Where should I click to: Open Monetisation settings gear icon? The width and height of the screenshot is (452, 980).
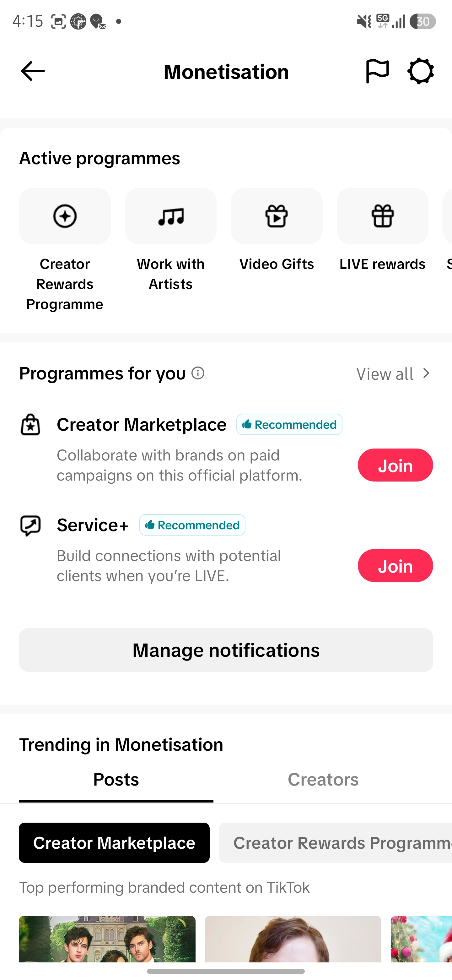tap(420, 71)
